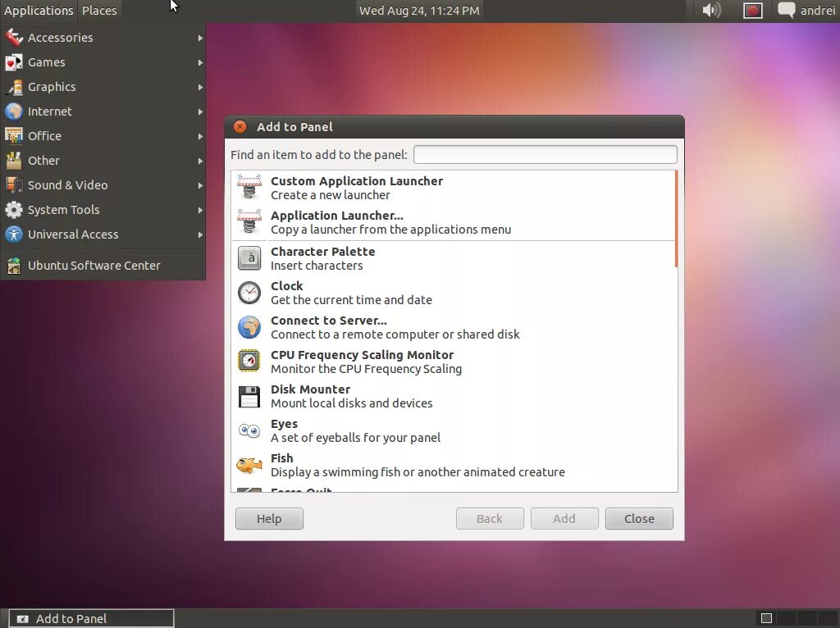Click the Office category icon
This screenshot has width=840, height=628.
point(14,136)
